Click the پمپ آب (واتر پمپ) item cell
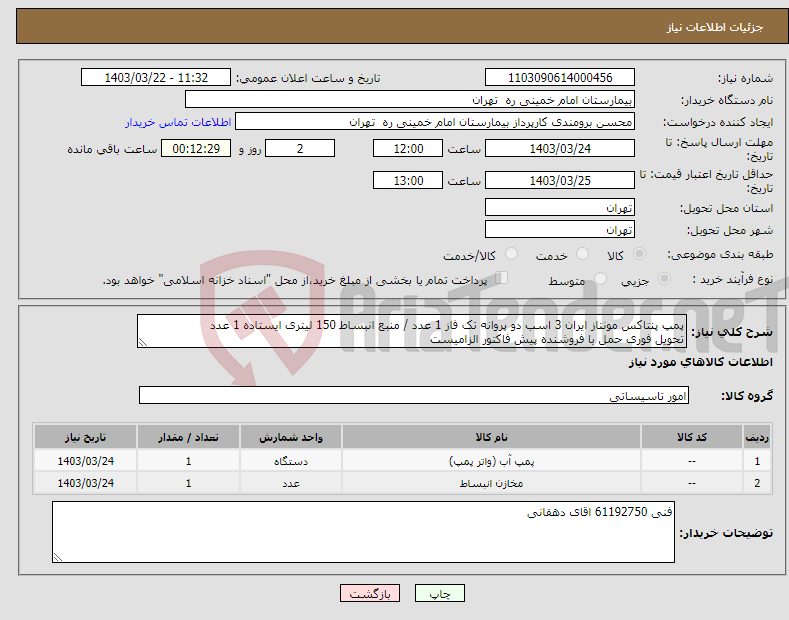Viewport: 789px width, 620px height. [x=491, y=461]
